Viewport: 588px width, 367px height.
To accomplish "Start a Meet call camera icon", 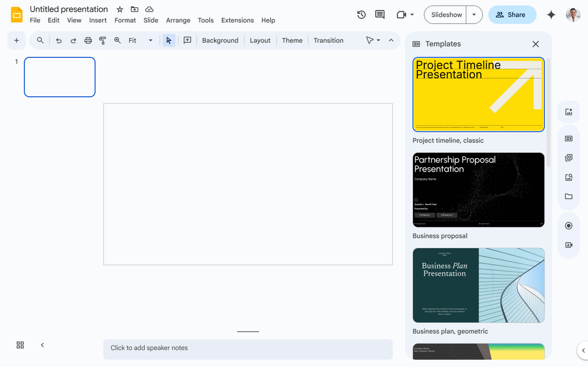I will click(401, 14).
